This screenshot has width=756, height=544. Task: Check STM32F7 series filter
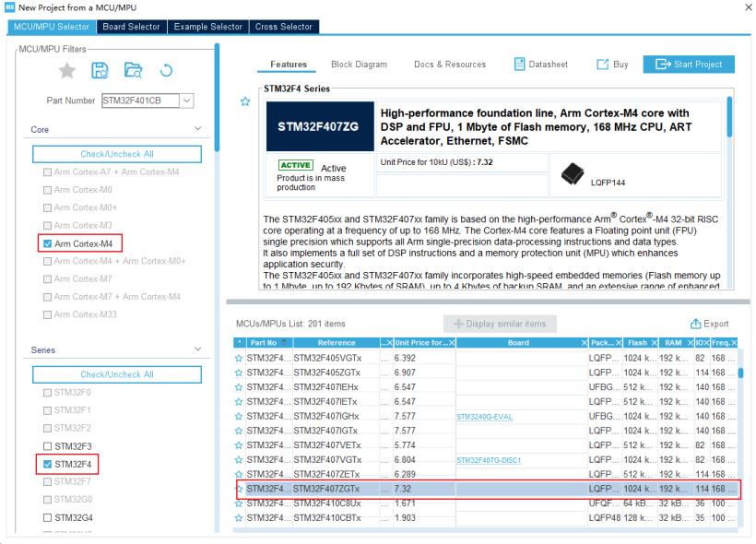47,482
